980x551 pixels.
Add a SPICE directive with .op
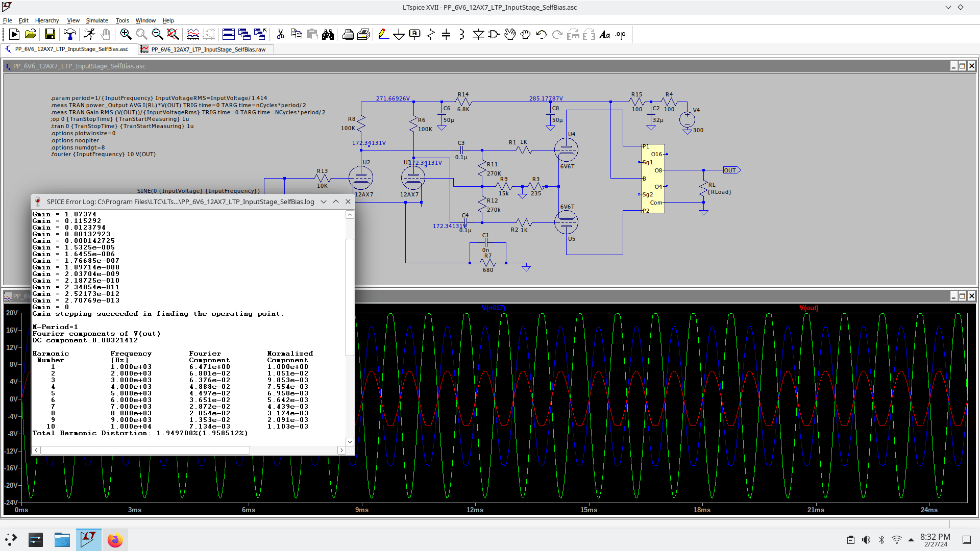coord(621,34)
